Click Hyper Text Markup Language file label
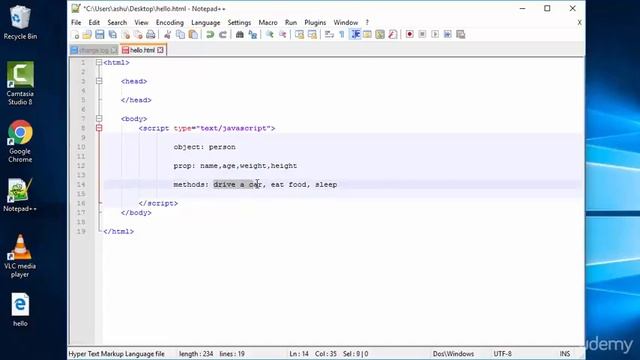Image resolution: width=640 pixels, height=360 pixels. [116, 353]
